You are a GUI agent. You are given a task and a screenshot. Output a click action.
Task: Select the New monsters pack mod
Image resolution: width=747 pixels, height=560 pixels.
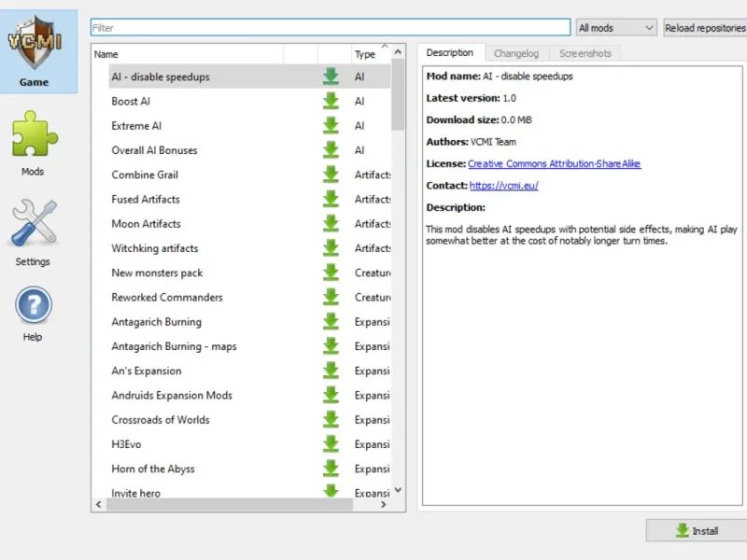click(x=249, y=273)
